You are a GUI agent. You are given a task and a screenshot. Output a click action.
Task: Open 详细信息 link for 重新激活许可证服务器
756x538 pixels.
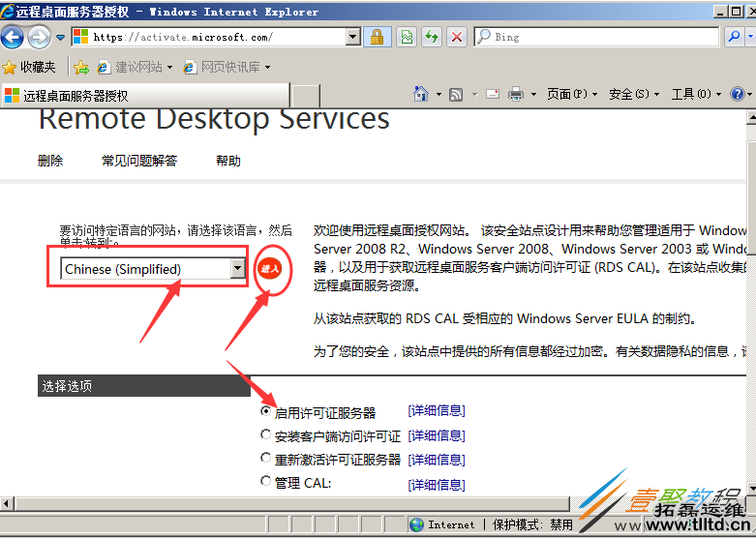[x=437, y=460]
